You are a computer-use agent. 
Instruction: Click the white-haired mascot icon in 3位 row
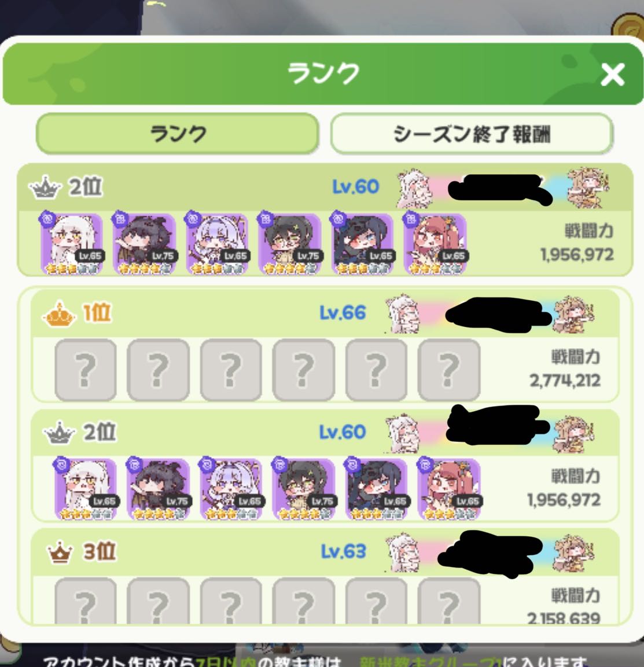coord(402,552)
